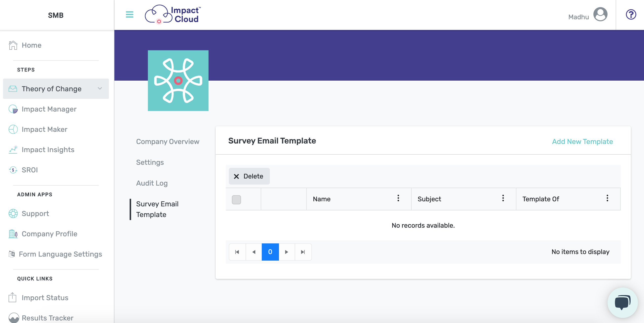Select the Survey Email Template tab
This screenshot has width=644, height=323.
[157, 209]
